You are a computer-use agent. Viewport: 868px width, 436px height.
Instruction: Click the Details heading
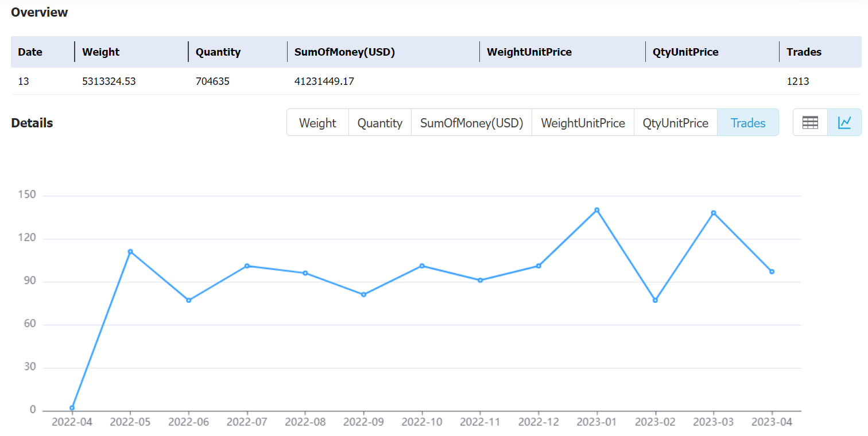click(x=32, y=123)
